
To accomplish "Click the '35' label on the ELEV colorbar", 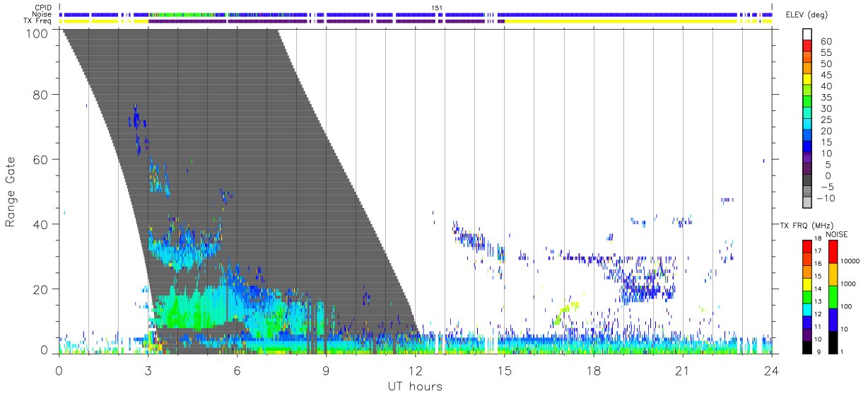I will coord(826,97).
